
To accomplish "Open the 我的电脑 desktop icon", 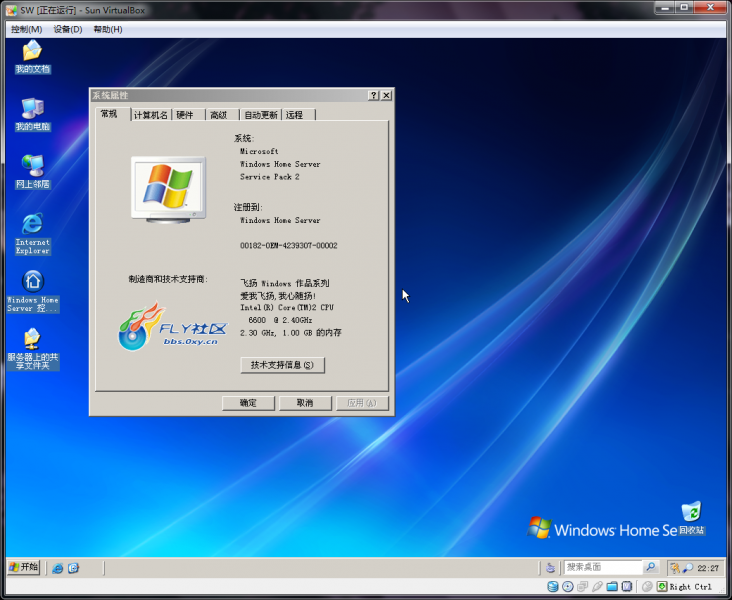I will pos(32,114).
